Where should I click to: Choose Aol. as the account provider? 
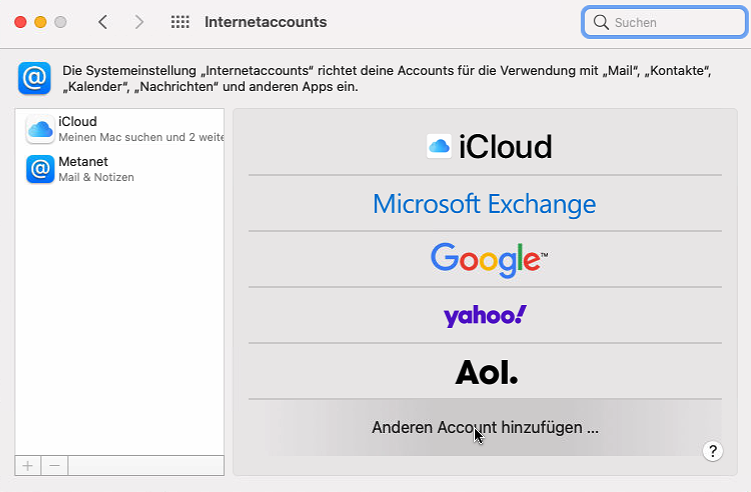click(x=485, y=372)
